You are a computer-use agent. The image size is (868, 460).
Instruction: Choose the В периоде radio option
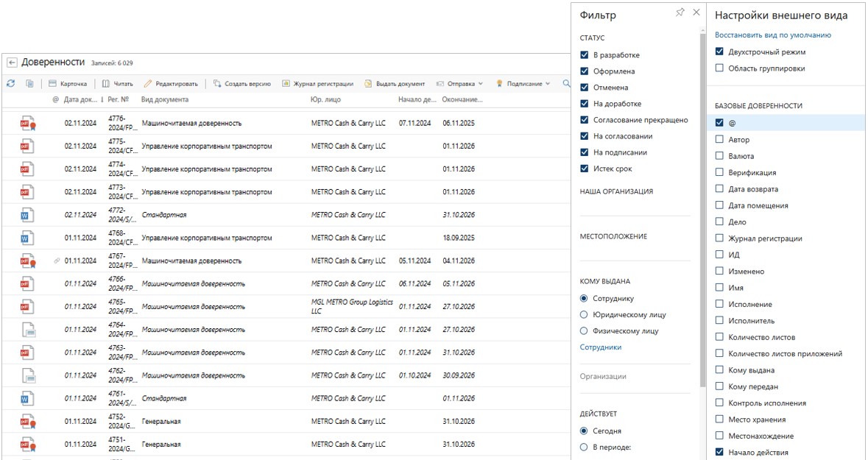click(585, 447)
